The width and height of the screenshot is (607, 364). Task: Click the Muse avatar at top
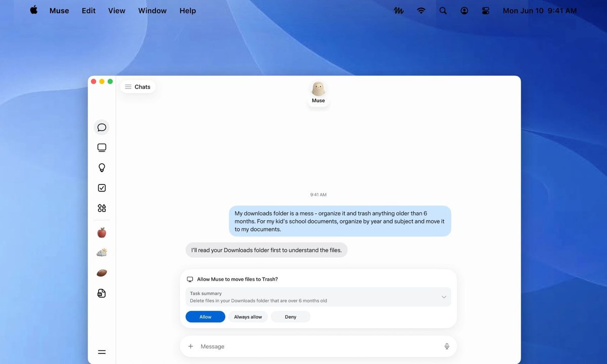click(318, 88)
